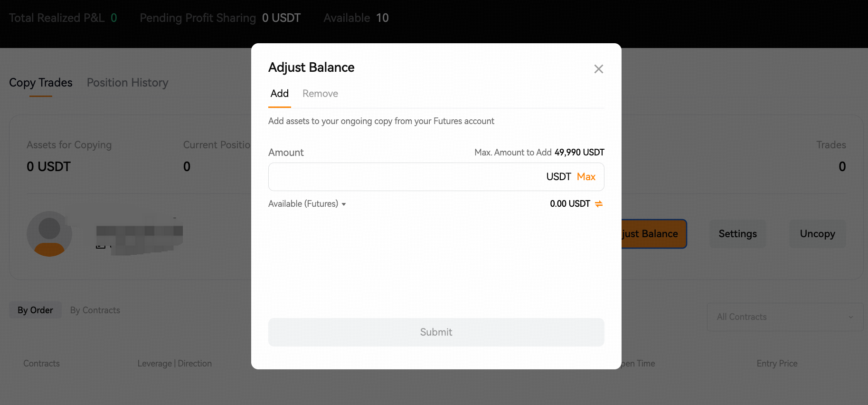
Task: Select the Copy Trades tab
Action: tap(41, 83)
